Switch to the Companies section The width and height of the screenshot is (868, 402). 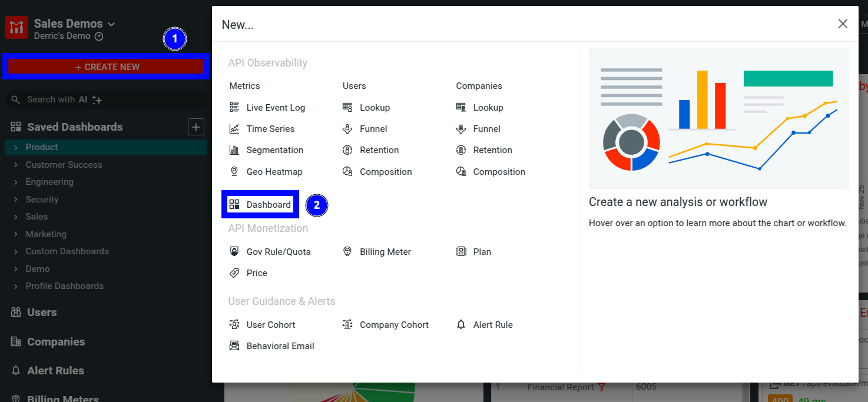click(53, 341)
